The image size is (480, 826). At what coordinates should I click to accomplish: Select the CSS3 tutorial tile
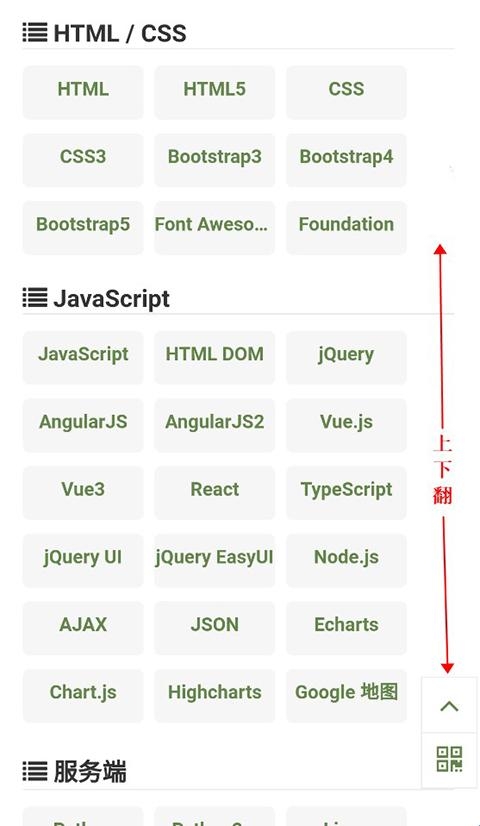click(x=83, y=160)
